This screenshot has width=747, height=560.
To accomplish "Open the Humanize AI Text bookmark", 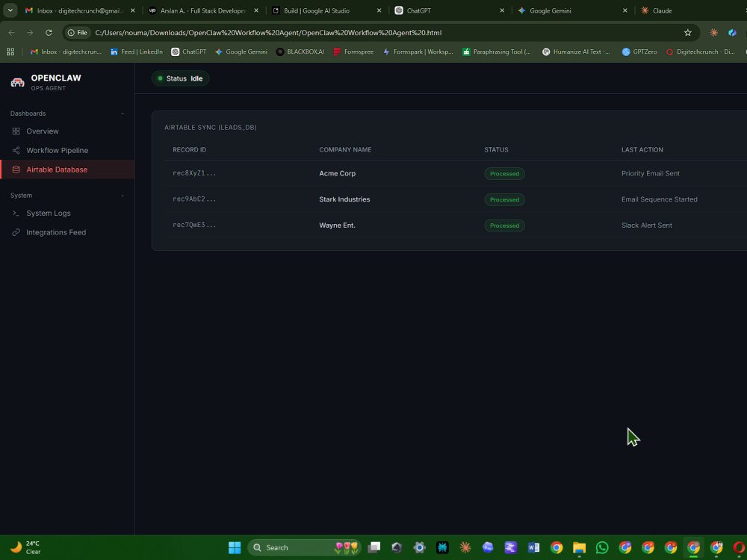I will 576,52.
